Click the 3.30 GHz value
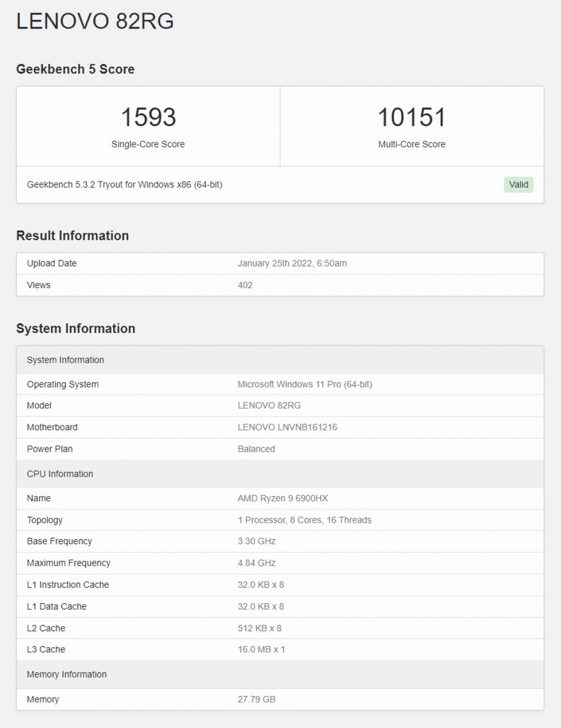The width and height of the screenshot is (561, 728). point(256,541)
